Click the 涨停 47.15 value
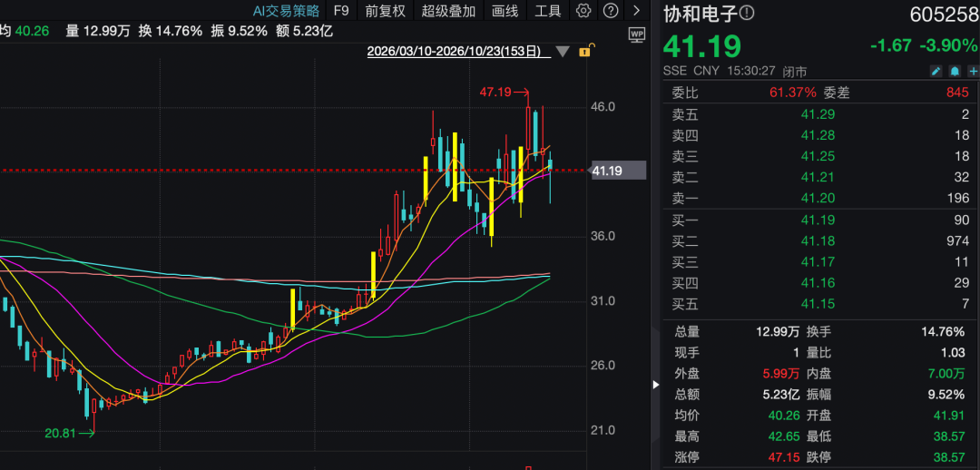This screenshot has height=470, width=980. click(784, 457)
